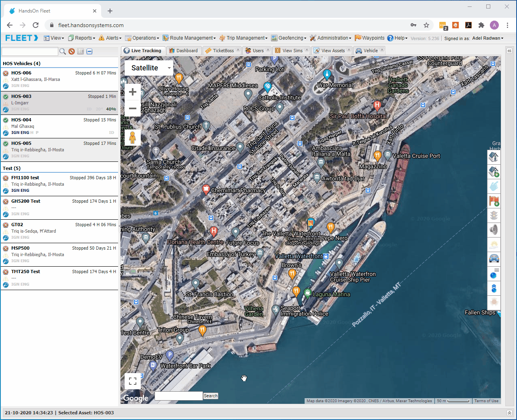
Task: Expand the Reports menu
Action: click(82, 38)
